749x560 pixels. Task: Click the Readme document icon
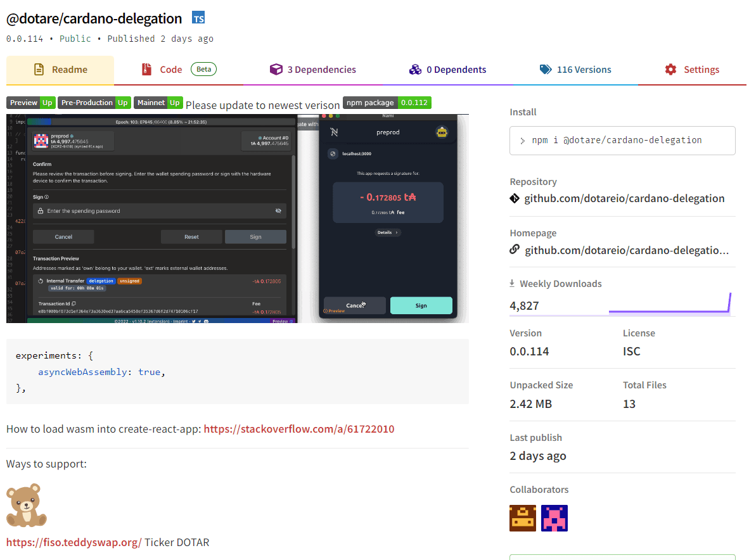[x=39, y=70]
